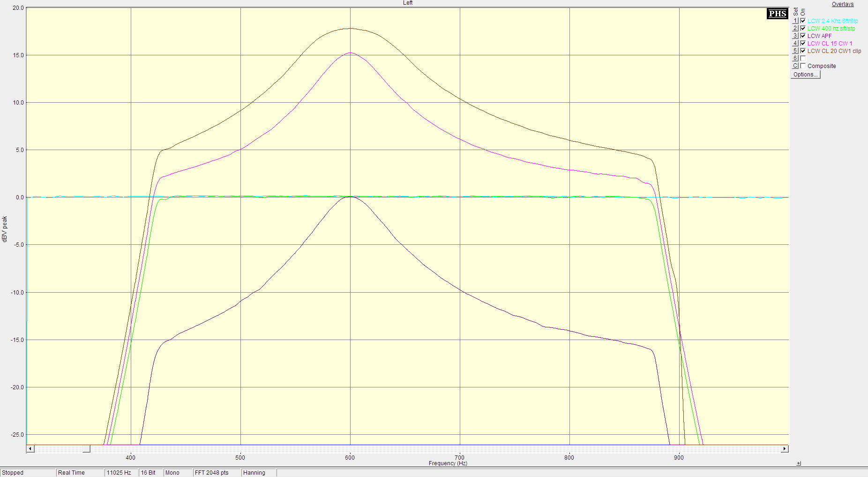Click the FFT 2048 pts status field
Image resolution: width=868 pixels, height=477 pixels.
(x=211, y=473)
